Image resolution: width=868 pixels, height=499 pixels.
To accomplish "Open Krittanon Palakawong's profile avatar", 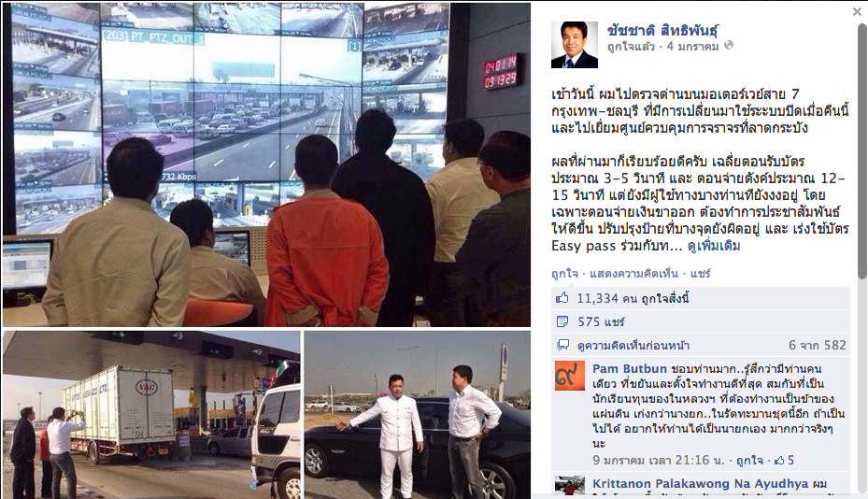I will click(x=570, y=485).
